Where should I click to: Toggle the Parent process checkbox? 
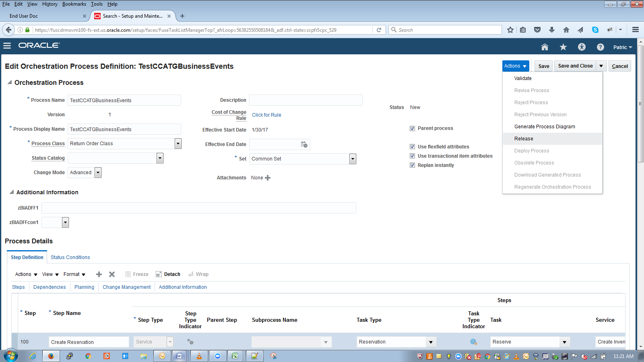[412, 129]
